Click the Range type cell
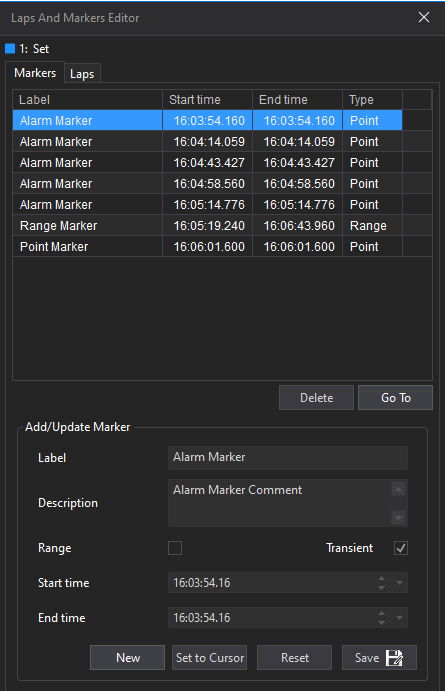The image size is (445, 691). 372,226
